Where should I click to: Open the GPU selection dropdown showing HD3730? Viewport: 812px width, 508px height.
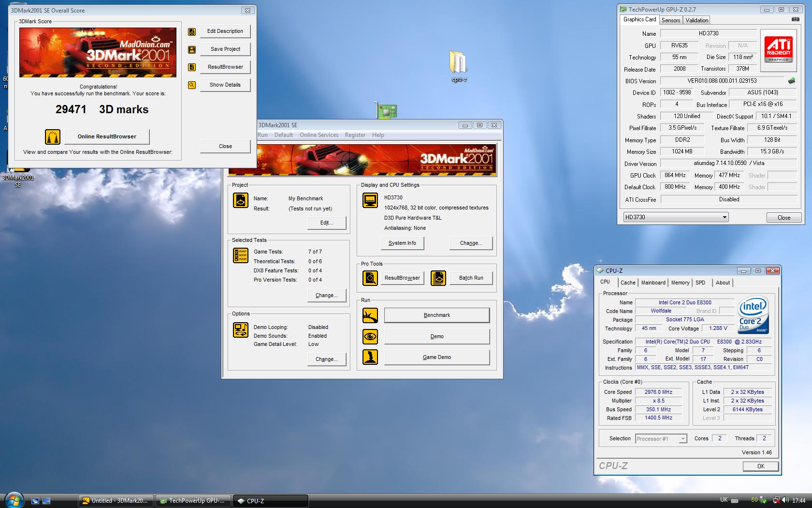coord(676,217)
